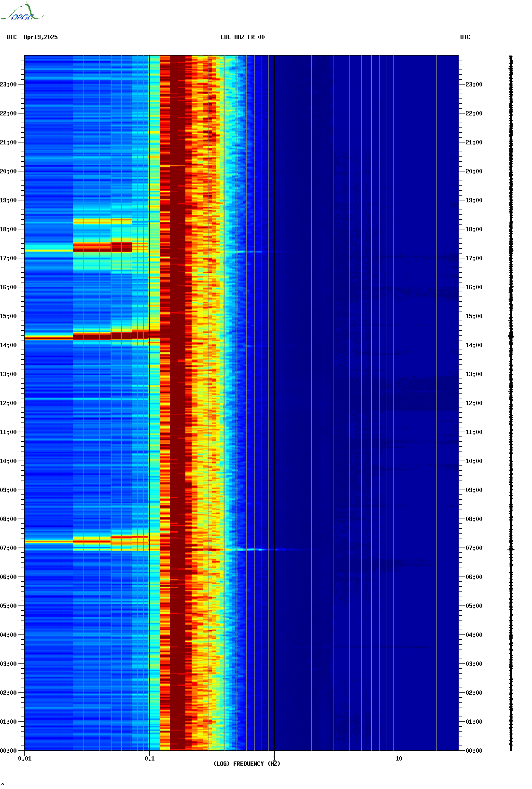Screen dimensions: 532x789
Task: Click the right-side 17:00 time label
Action: 474,258
